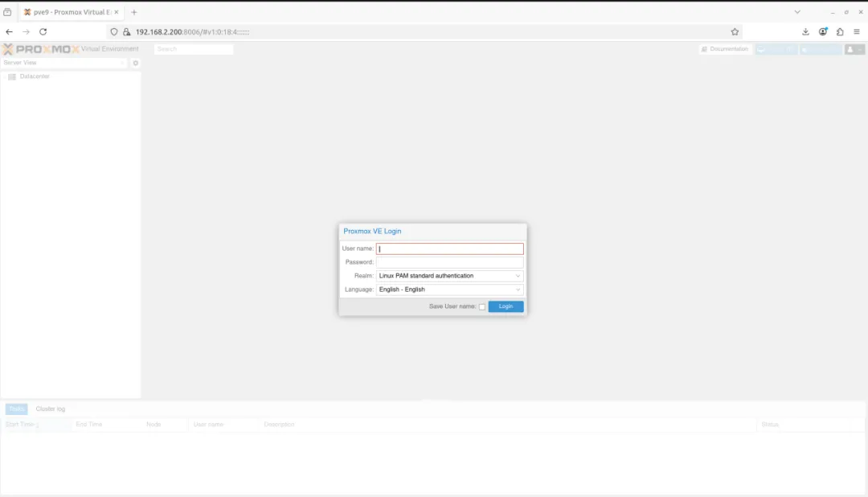Open the Documentation button
Screen dimensions: 868x497
[725, 49]
